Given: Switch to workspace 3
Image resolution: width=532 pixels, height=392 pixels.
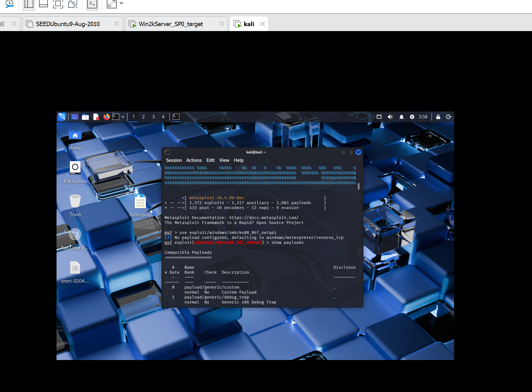Looking at the screenshot, I should click(153, 117).
